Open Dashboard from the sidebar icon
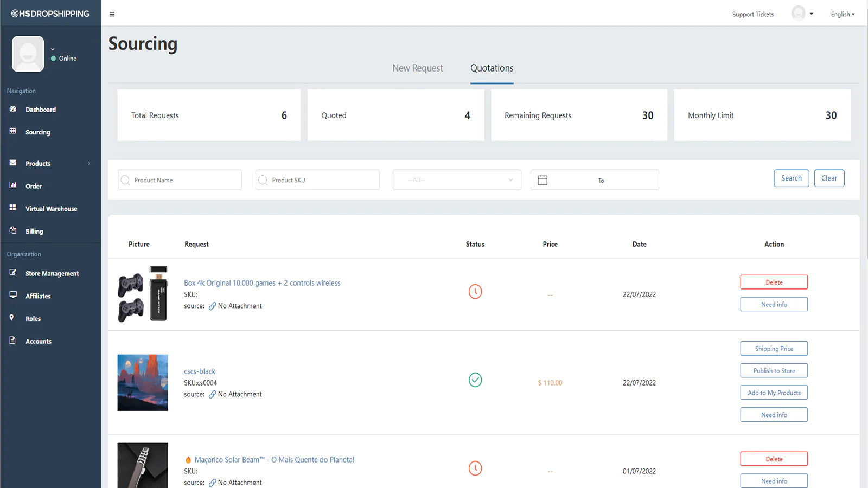Screen dimensions: 868x488 click(13, 109)
